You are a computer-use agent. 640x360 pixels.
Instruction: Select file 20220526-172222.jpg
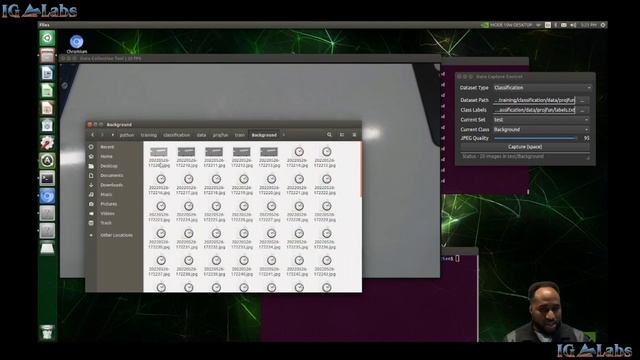326,185
